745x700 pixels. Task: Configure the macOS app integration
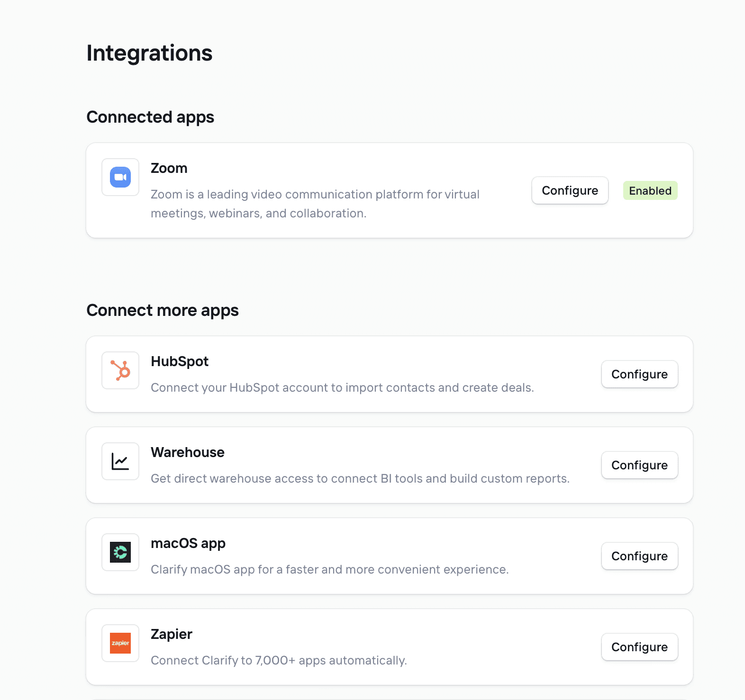click(639, 556)
